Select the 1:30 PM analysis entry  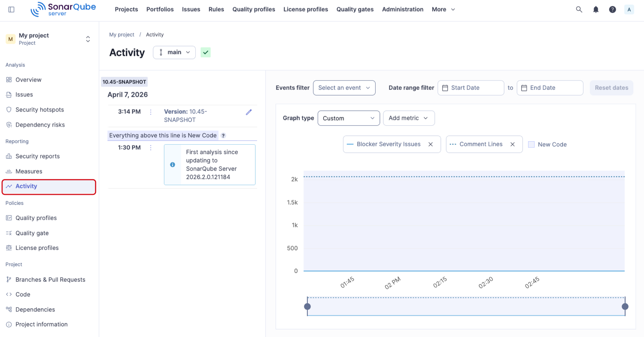tap(182, 165)
